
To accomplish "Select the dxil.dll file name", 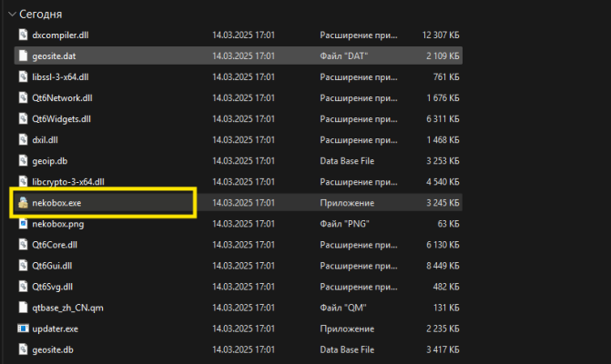I will coord(46,139).
